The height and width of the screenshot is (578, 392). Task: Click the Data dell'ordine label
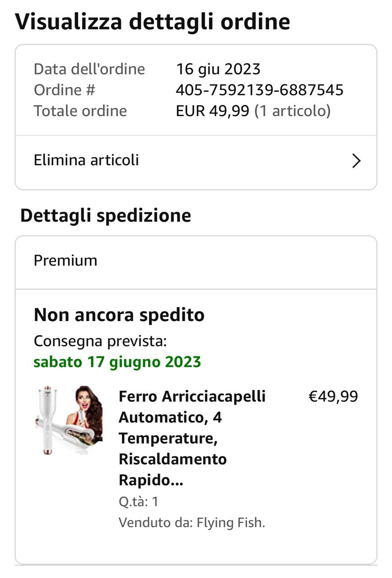point(89,69)
